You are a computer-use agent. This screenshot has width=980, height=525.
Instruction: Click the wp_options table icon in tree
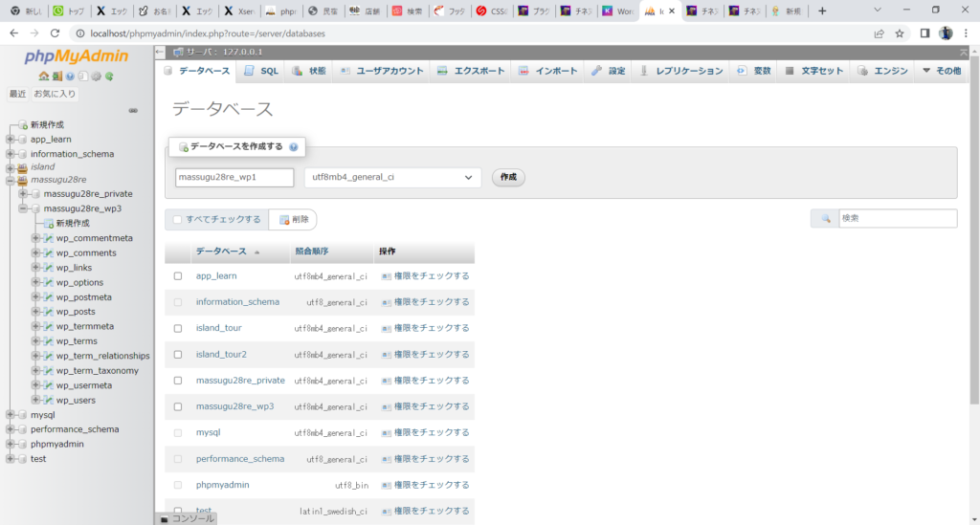[x=49, y=282]
